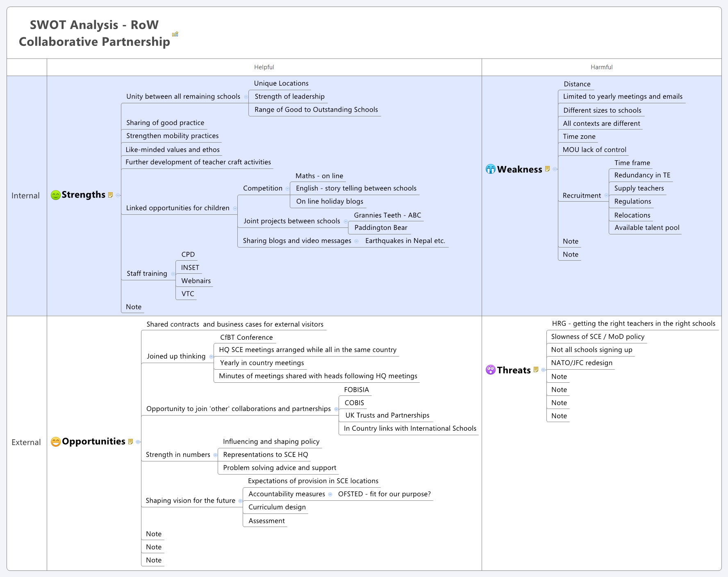
Task: Open the note icon beside Opportunities
Action: 130,441
